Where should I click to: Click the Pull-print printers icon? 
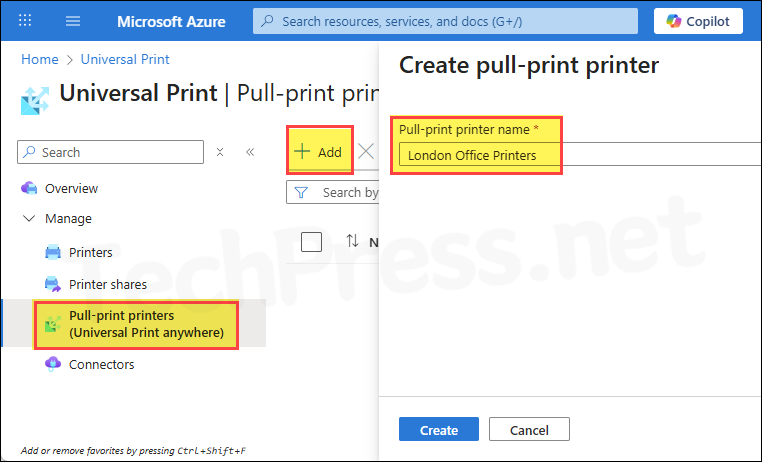(x=52, y=324)
